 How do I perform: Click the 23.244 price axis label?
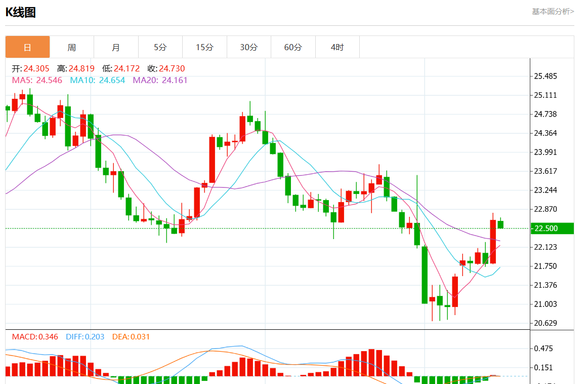pyautogui.click(x=545, y=190)
